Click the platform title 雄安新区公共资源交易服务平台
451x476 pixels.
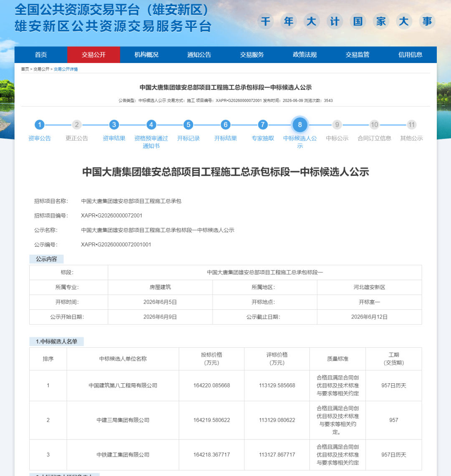pyautogui.click(x=113, y=26)
